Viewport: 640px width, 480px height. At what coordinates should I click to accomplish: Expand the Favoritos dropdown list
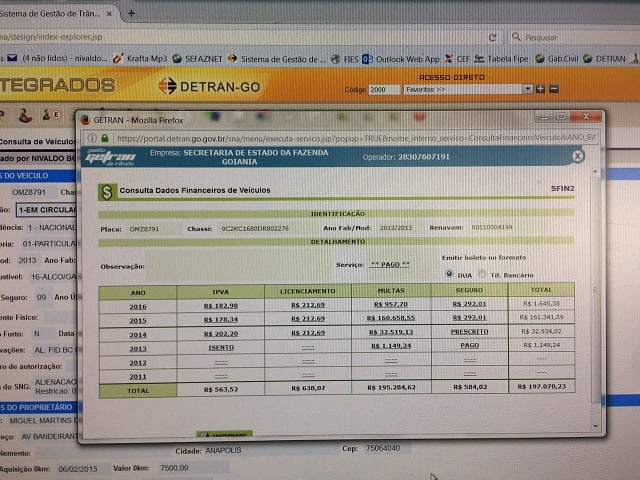(527, 89)
